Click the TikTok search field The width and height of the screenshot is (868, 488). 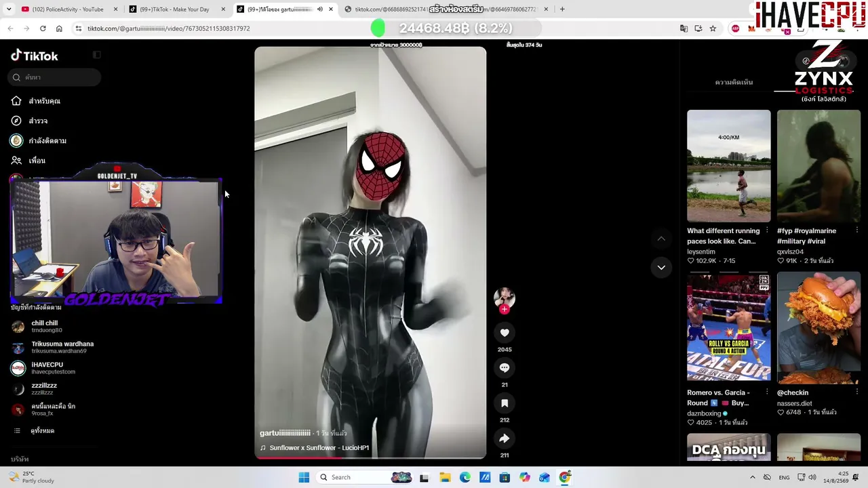(56, 77)
